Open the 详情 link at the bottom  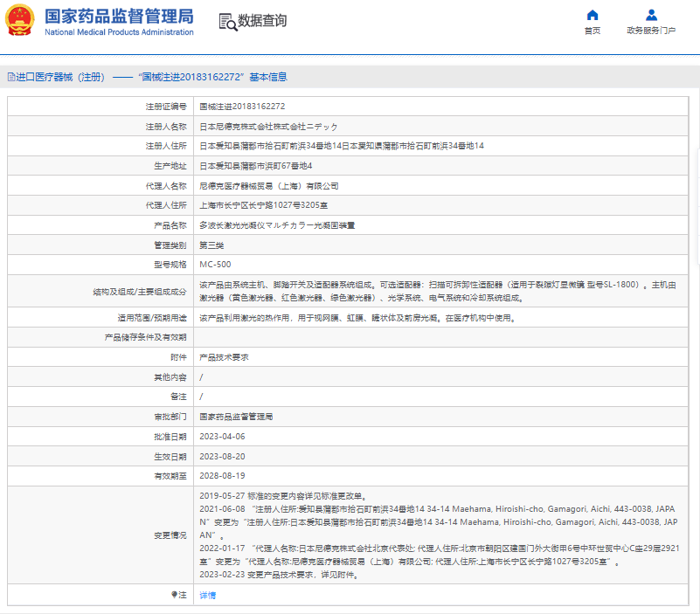(x=207, y=595)
